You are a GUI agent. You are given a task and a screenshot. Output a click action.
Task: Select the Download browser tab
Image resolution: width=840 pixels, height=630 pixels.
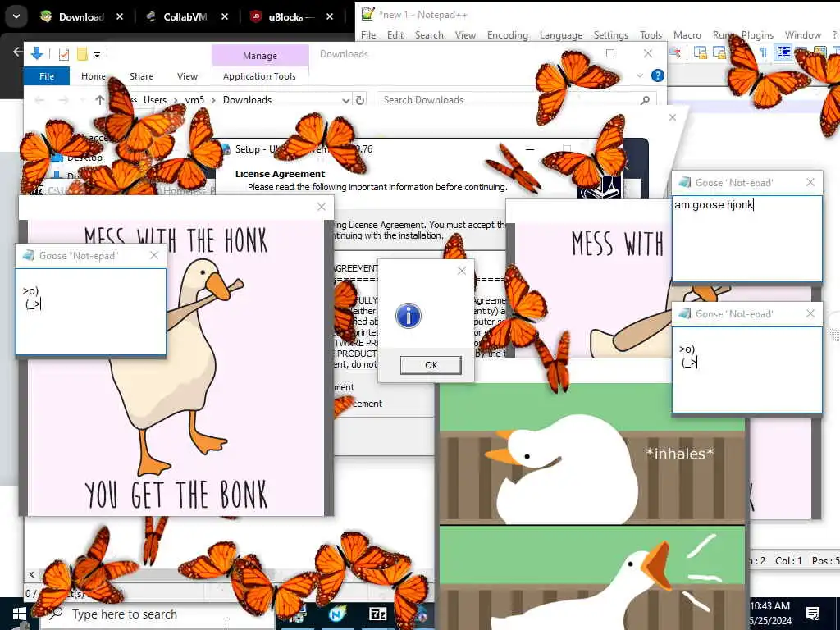(81, 16)
